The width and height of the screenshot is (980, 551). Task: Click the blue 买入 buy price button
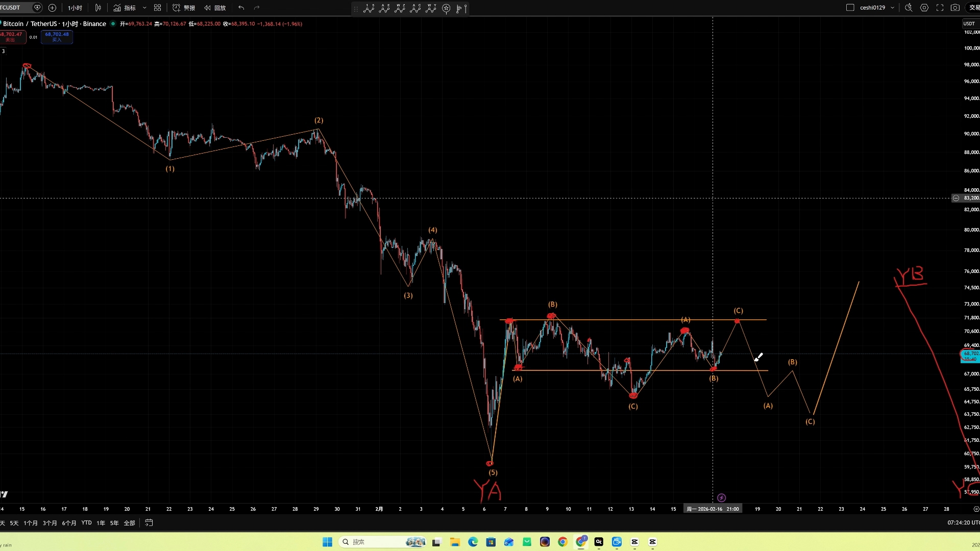click(x=57, y=37)
